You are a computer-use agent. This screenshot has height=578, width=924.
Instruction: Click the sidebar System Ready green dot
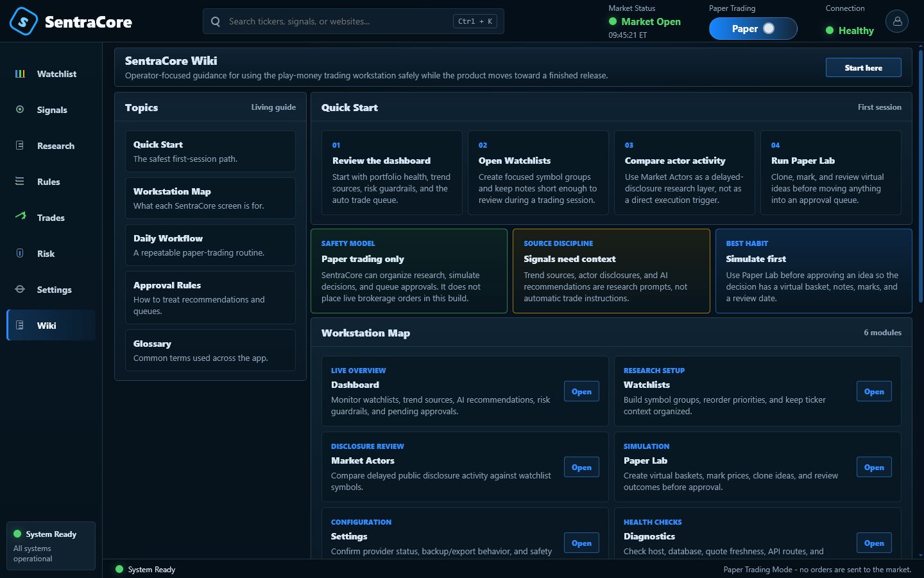pyautogui.click(x=17, y=534)
